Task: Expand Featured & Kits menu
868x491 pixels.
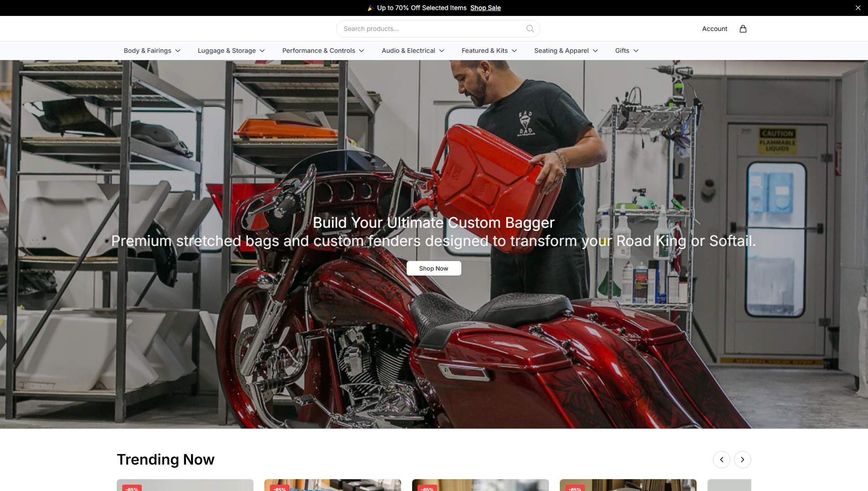Action: point(489,51)
